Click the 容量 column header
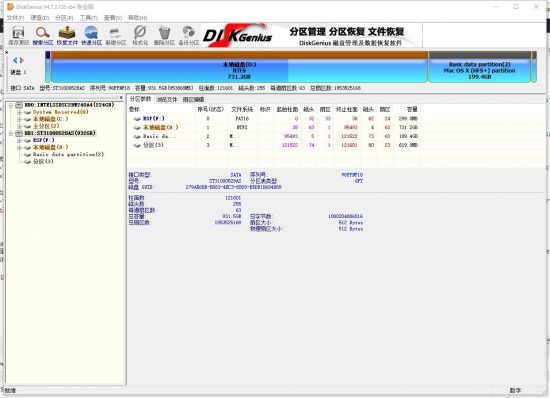The image size is (550, 398). pos(412,109)
